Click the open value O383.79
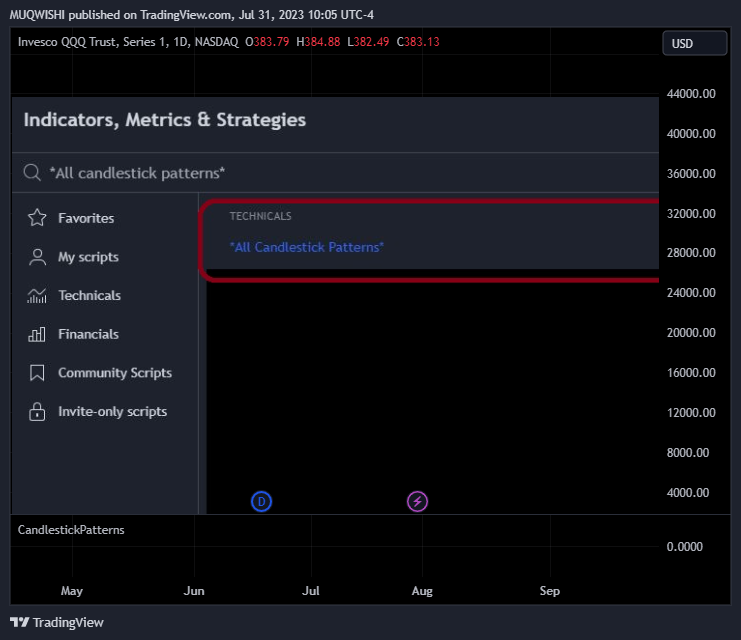The image size is (741, 640). tap(267, 42)
